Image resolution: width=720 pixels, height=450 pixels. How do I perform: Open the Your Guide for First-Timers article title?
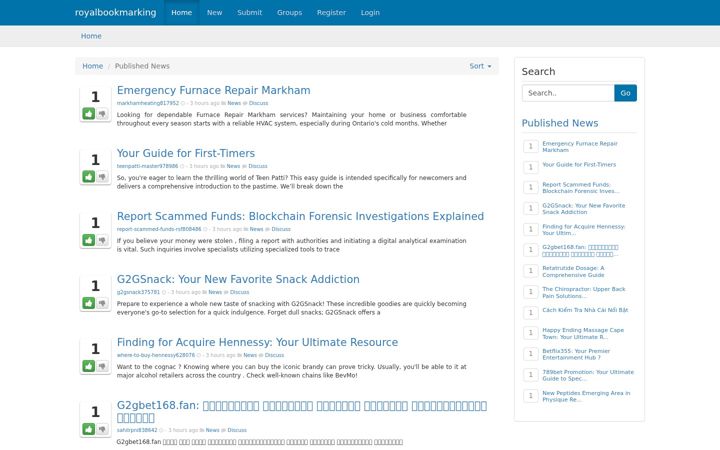(186, 153)
